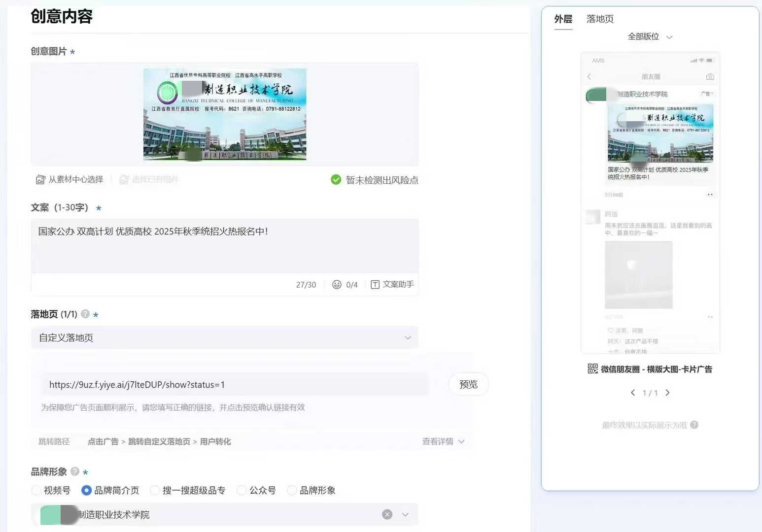Open help icon beside 品牌形象 label
This screenshot has height=532, width=762.
[75, 471]
